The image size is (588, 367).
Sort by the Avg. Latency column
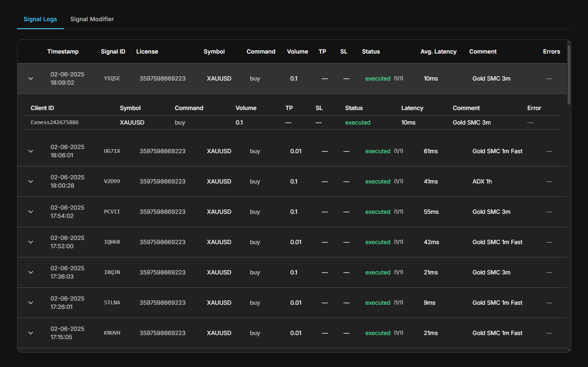438,51
